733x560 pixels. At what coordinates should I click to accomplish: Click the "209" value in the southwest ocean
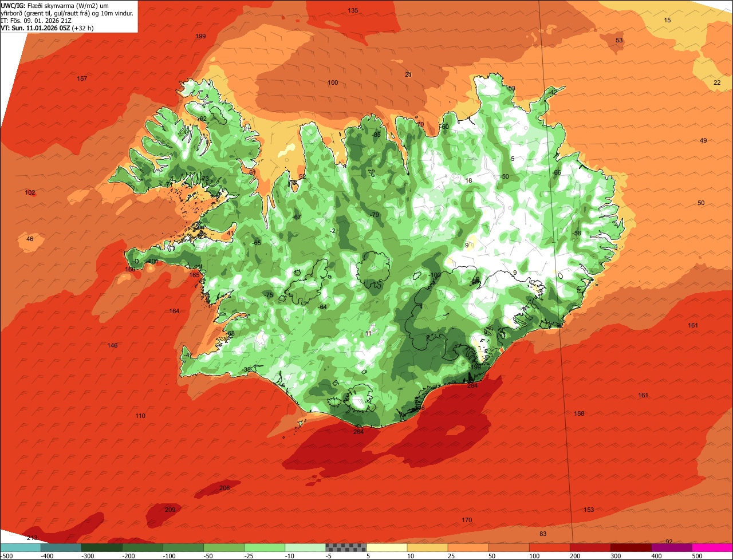tap(170, 510)
